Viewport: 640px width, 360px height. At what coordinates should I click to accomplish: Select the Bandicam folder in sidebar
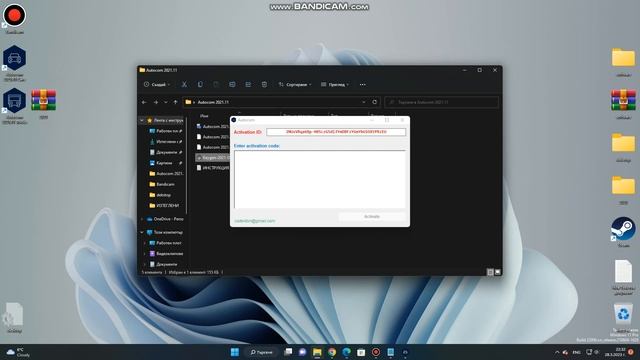(x=165, y=184)
